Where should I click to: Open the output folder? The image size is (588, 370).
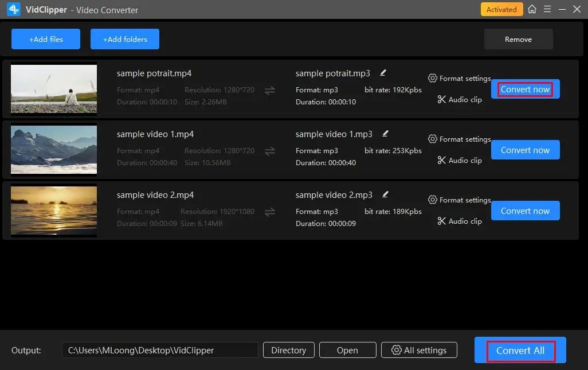pos(348,350)
